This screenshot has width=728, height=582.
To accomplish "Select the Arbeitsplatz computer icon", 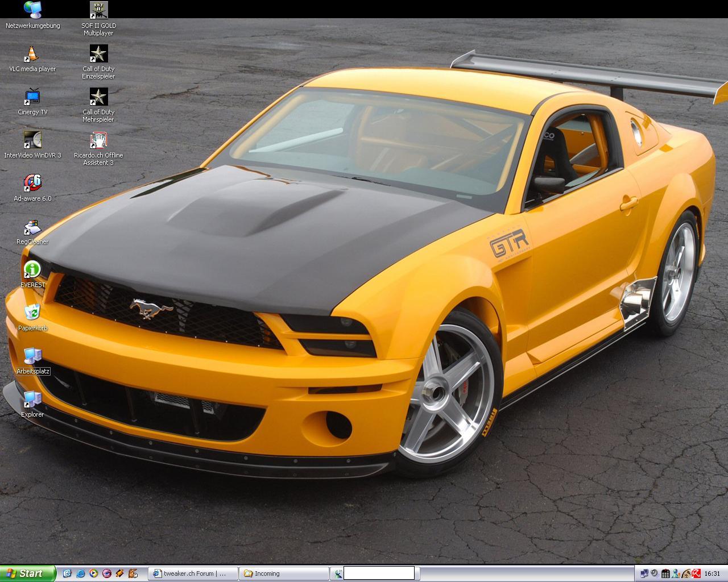I will [x=32, y=356].
